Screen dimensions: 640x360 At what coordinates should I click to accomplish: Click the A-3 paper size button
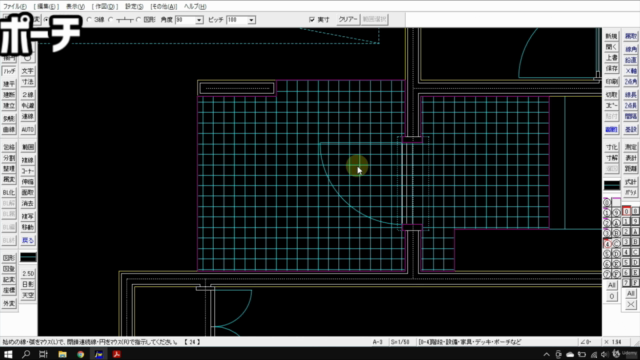pyautogui.click(x=378, y=342)
